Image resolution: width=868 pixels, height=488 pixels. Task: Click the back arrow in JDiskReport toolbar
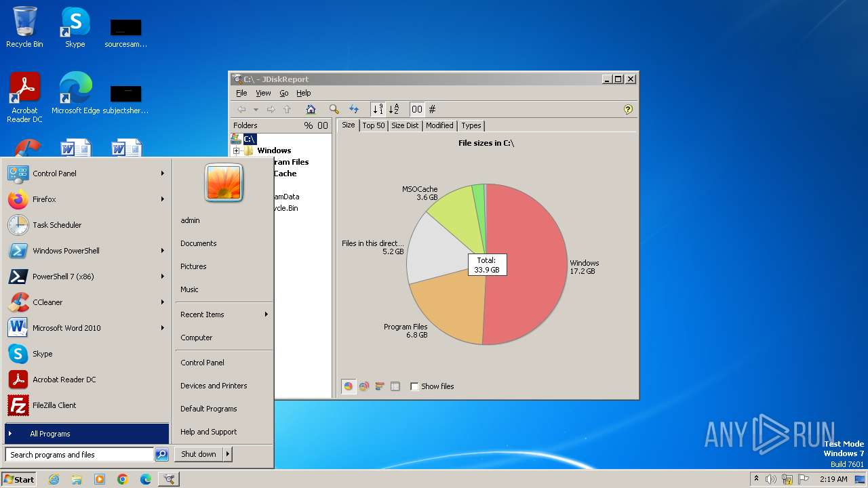[x=241, y=109]
